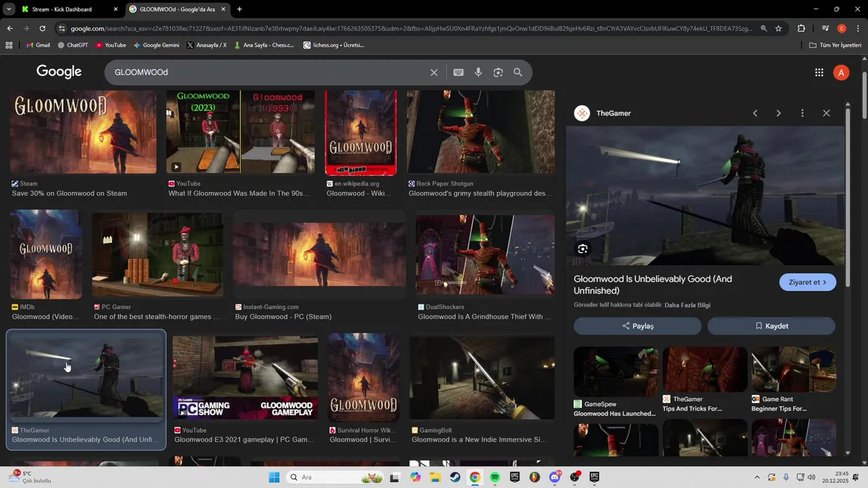Open preview panel three-dot options menu

[802, 113]
